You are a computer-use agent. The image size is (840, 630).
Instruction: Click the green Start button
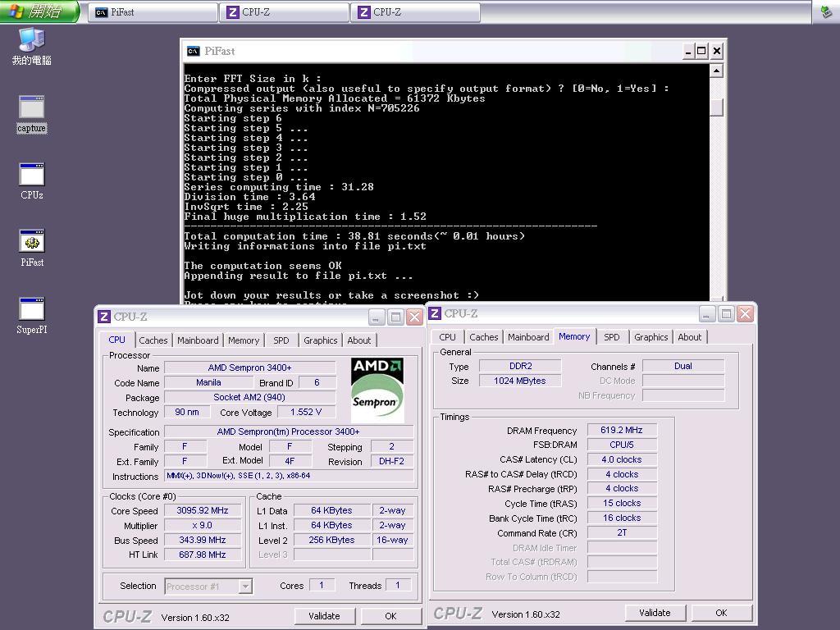39,11
